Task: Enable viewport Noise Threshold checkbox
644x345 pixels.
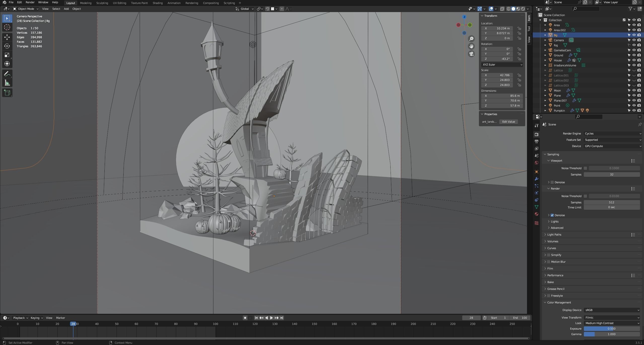Action: [585, 168]
